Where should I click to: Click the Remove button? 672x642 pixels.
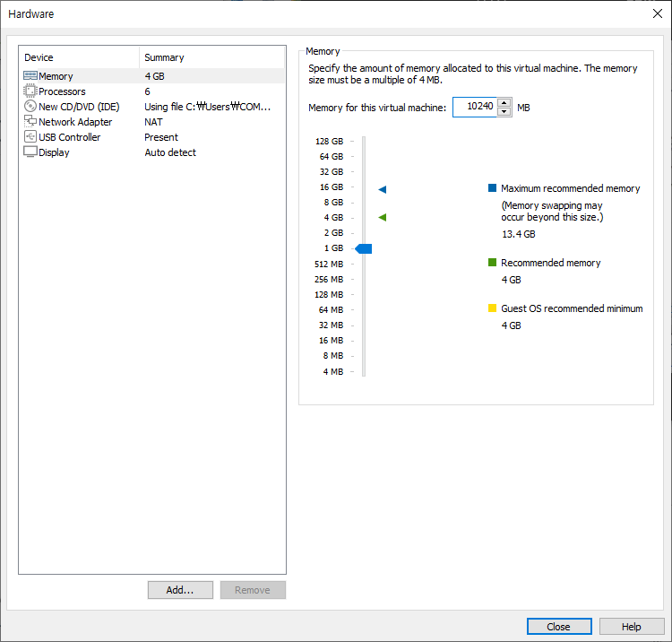253,590
